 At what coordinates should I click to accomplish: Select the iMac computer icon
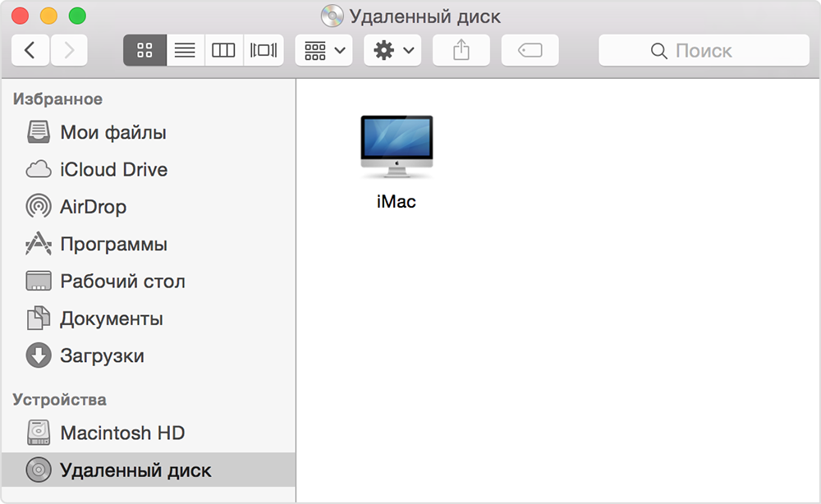[x=397, y=148]
